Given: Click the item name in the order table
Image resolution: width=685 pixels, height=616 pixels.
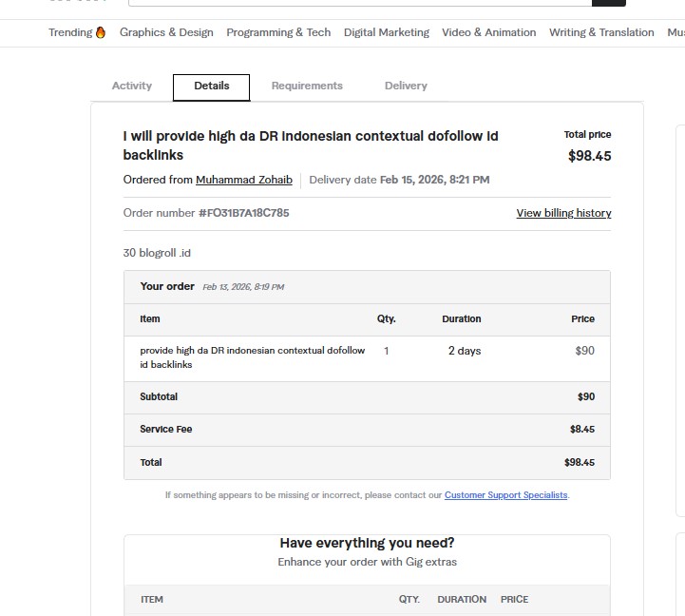Looking at the screenshot, I should [252, 357].
